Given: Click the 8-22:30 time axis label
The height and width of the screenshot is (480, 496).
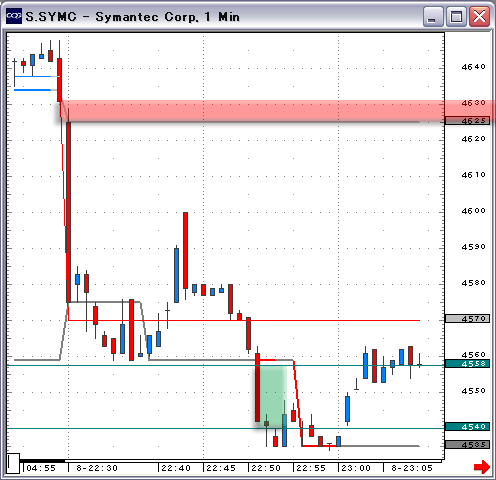Looking at the screenshot, I should (x=97, y=468).
